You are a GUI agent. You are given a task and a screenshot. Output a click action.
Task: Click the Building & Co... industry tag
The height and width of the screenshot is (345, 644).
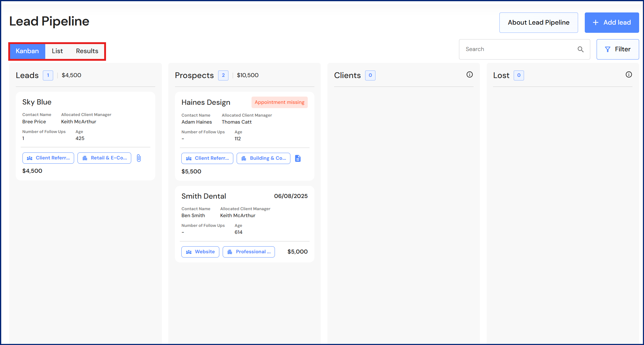point(263,158)
